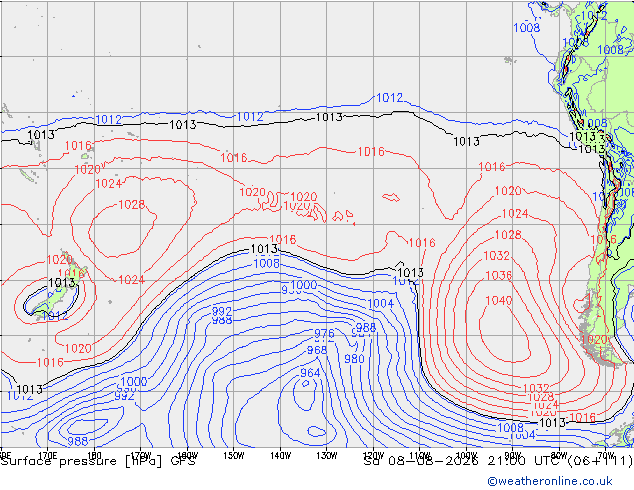Screen dimensions: 634x490
Task: Click the 968 isobar label
Action: 317,350
